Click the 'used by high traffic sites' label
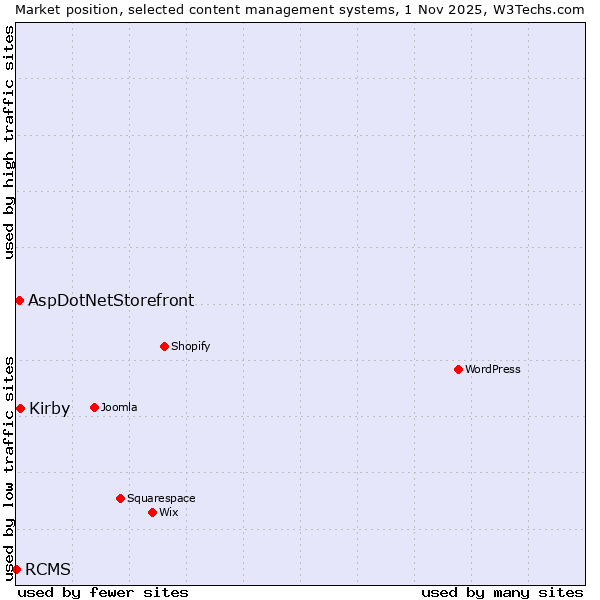Image resolution: width=600 pixels, height=600 pixels. point(9,143)
